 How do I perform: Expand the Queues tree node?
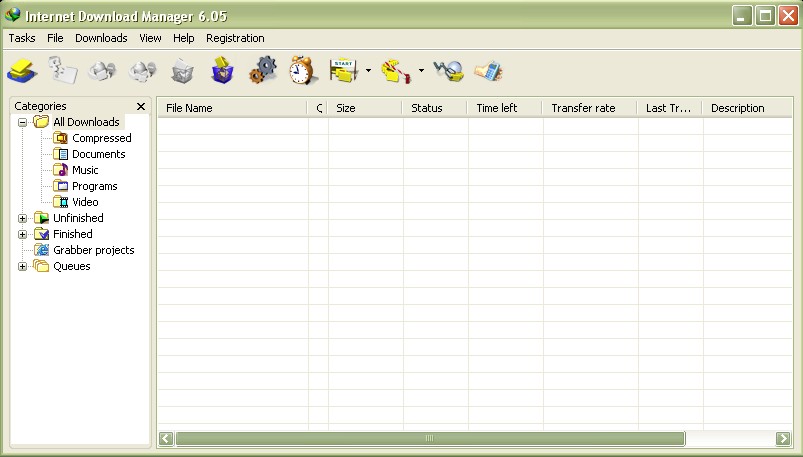(22, 266)
